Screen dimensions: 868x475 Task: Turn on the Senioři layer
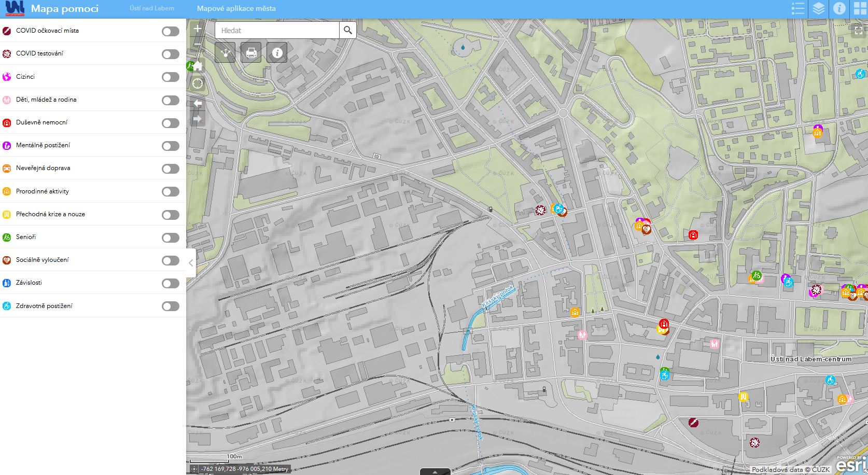(x=170, y=237)
